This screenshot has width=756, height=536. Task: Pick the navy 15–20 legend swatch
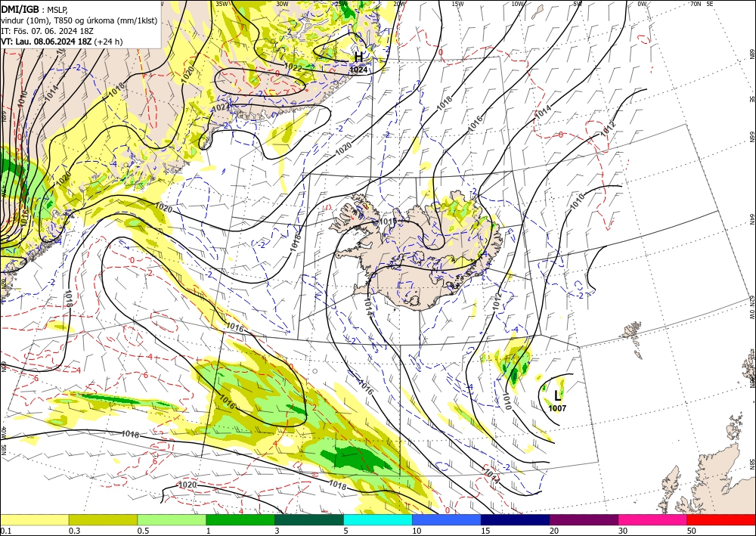516,519
